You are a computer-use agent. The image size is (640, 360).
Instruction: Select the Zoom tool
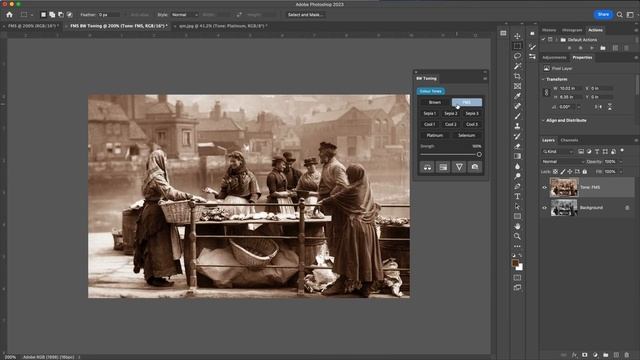pyautogui.click(x=517, y=236)
